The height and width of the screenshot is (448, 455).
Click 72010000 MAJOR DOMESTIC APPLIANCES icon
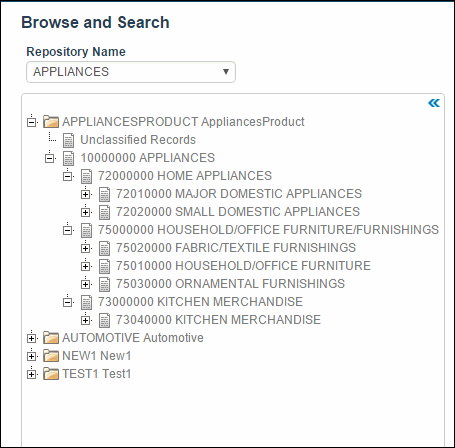105,194
